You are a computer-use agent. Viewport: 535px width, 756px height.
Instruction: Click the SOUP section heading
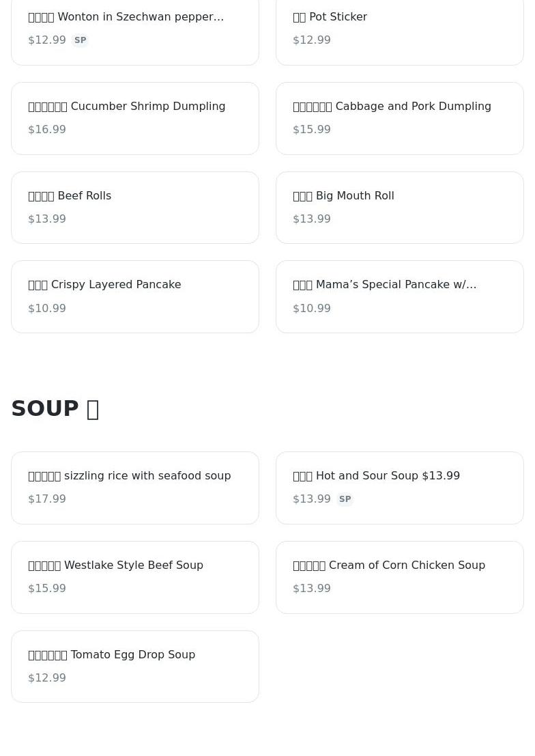(x=55, y=409)
